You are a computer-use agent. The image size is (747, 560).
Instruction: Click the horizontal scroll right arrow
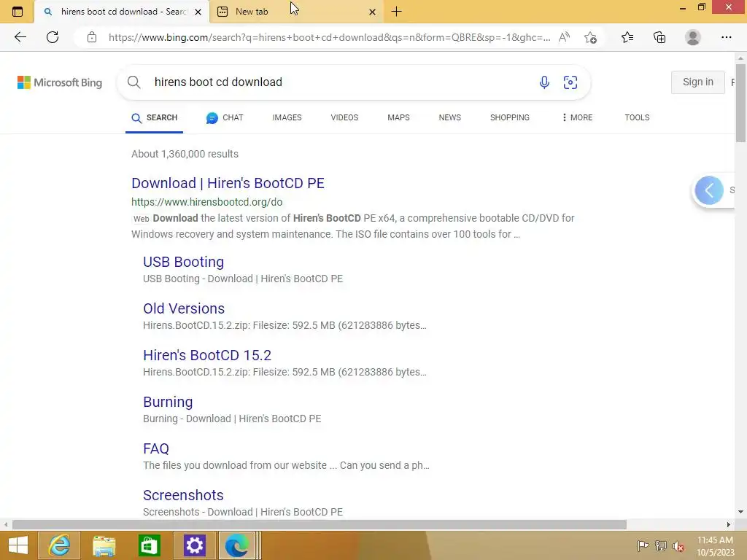[729, 525]
